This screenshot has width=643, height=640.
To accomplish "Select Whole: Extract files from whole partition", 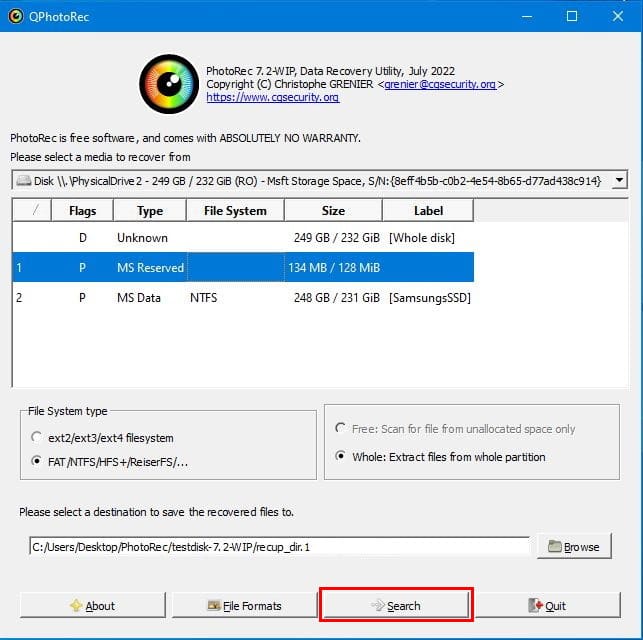I will [x=340, y=456].
